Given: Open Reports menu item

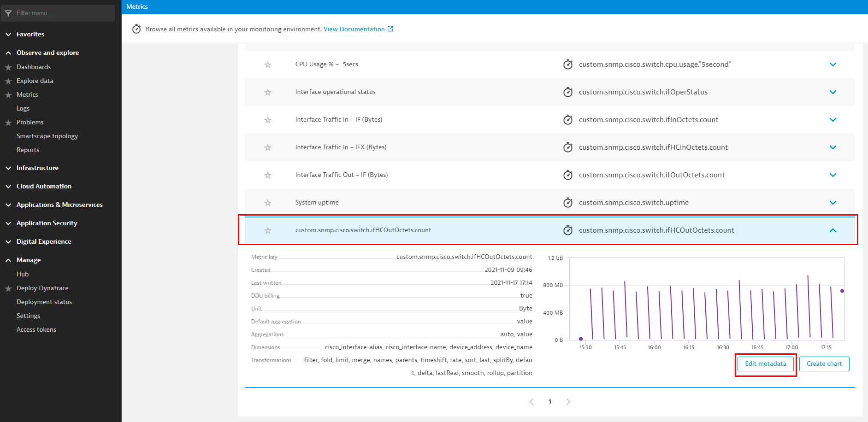Looking at the screenshot, I should click(x=28, y=150).
